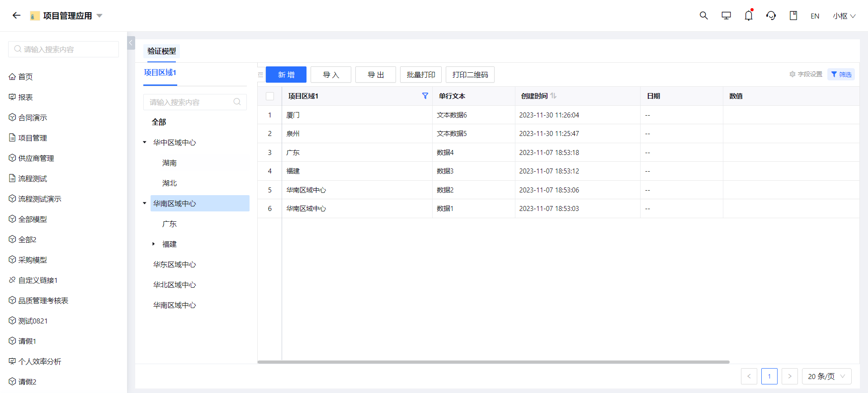Click the 采购模型 cube icon

(x=12, y=259)
